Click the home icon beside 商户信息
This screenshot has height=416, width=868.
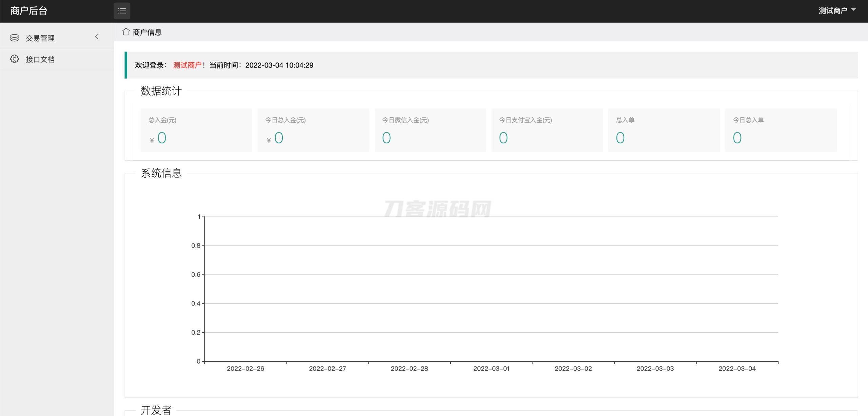(126, 31)
